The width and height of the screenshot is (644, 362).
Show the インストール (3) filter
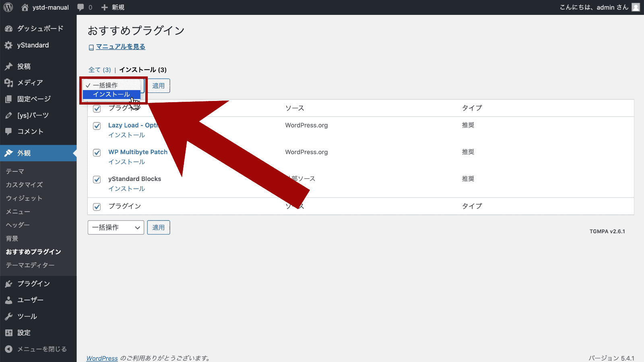click(143, 70)
